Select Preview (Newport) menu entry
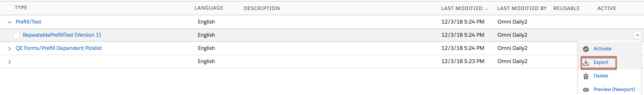 pos(614,89)
